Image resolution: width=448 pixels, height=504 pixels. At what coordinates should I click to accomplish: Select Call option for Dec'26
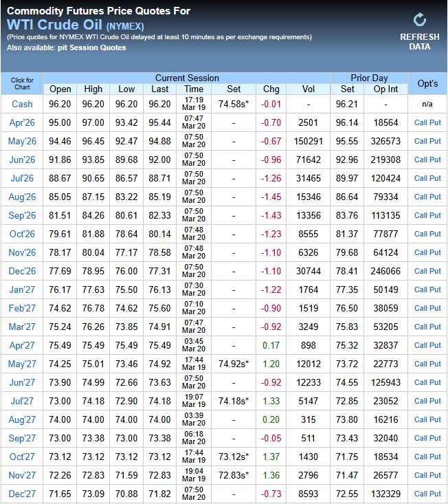click(421, 271)
